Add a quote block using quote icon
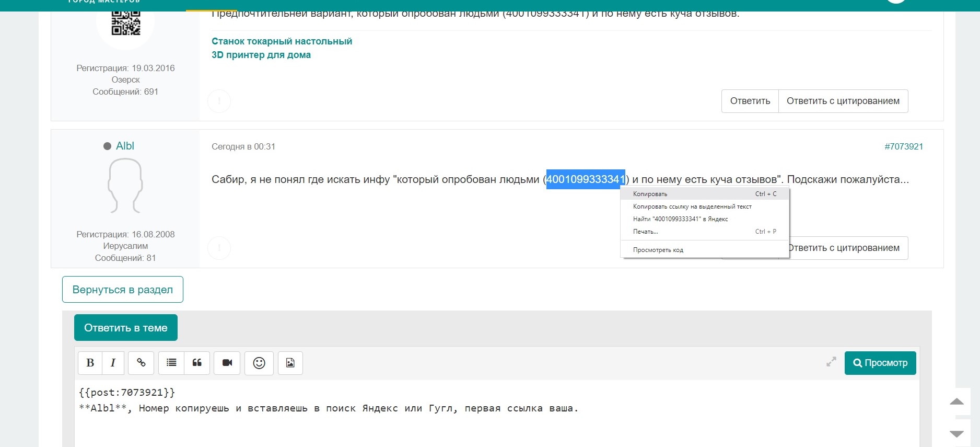Screen dimensions: 980x447 tap(197, 363)
